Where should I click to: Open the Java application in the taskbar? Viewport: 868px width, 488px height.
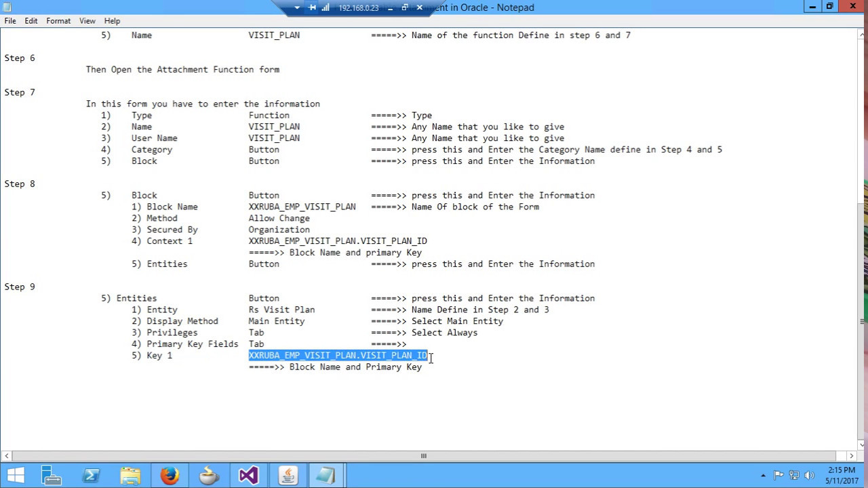coord(288,475)
